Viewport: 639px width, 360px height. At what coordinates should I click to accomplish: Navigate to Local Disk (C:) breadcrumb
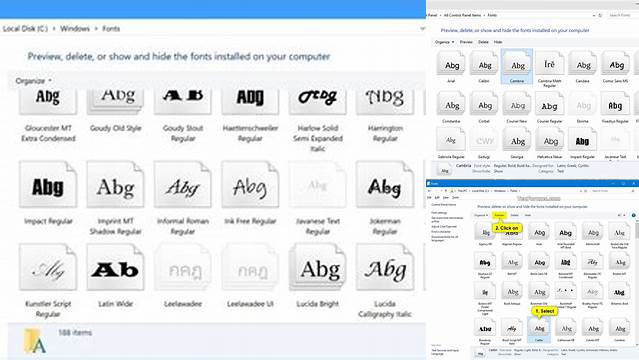tap(25, 29)
